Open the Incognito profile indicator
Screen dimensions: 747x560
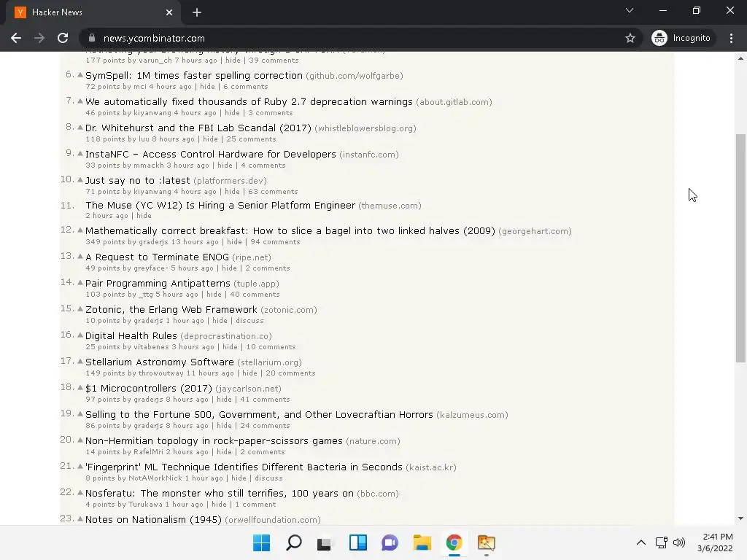(x=681, y=38)
